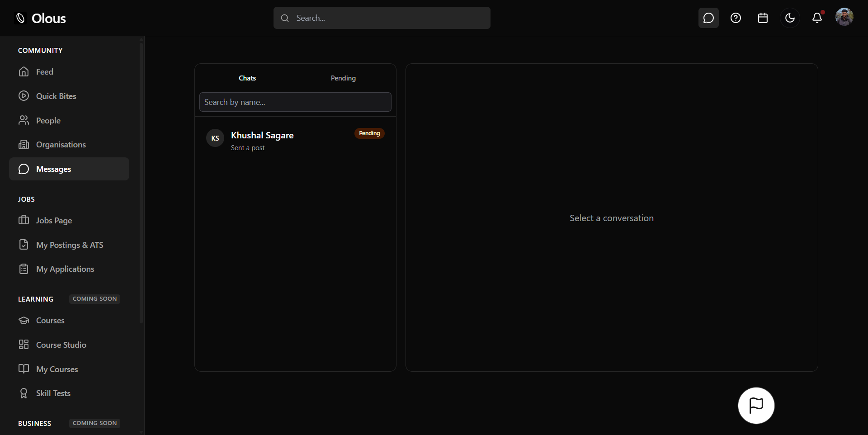Switch to the Chats tab
Image resolution: width=868 pixels, height=435 pixels.
(247, 78)
